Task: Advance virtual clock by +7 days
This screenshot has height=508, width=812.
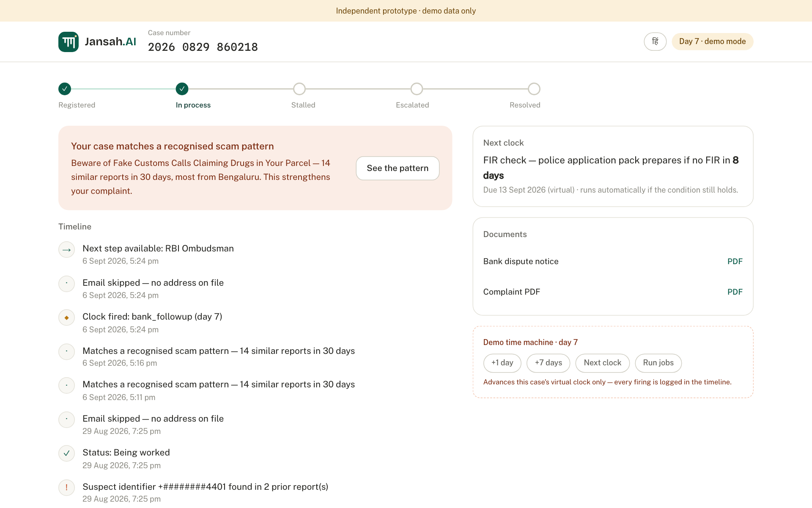Action: (x=548, y=363)
